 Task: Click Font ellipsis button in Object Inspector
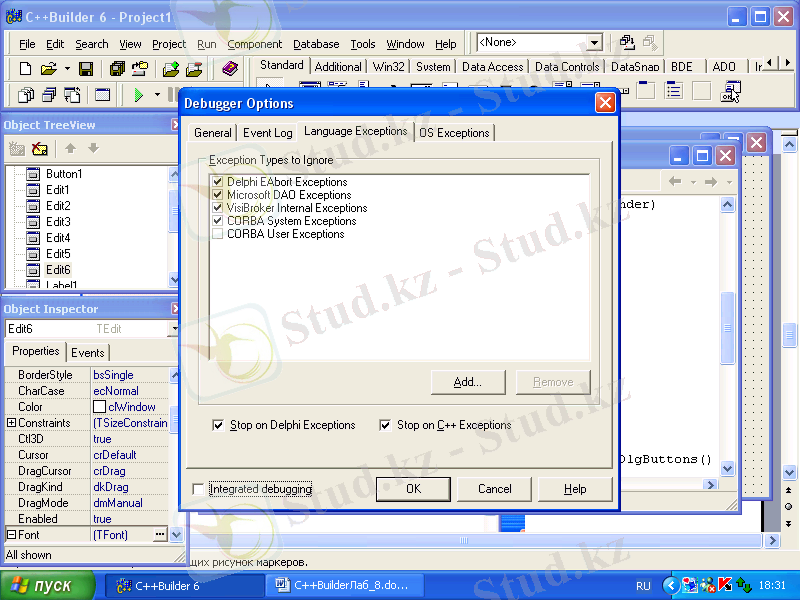[160, 534]
